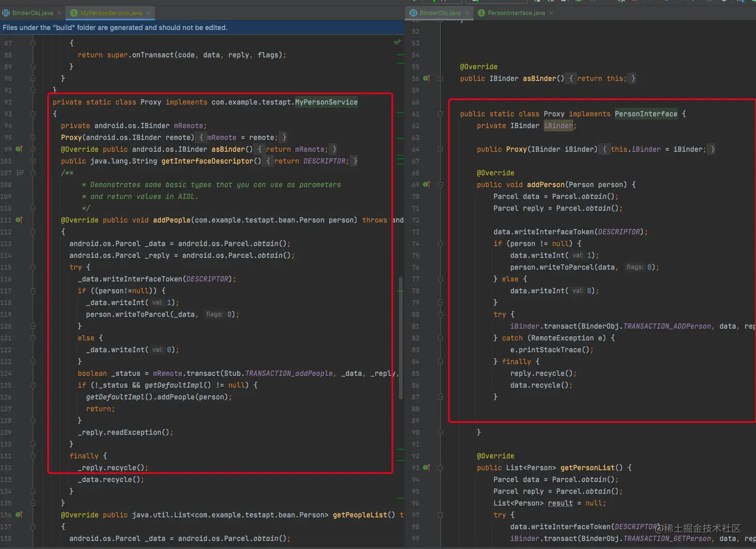Image resolution: width=756 pixels, height=549 pixels.
Task: Click the override gutter icon at asBinder line 99
Action: [x=19, y=149]
